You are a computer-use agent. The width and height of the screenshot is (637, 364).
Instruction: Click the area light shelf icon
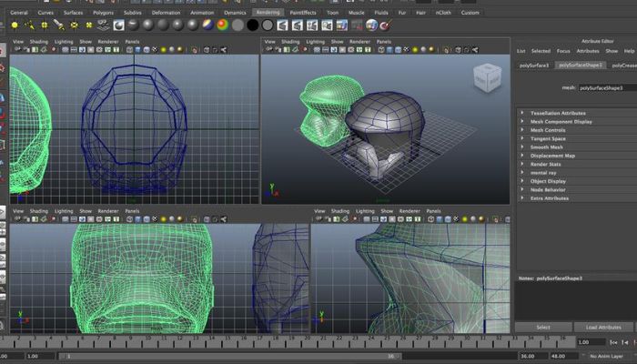click(73, 25)
